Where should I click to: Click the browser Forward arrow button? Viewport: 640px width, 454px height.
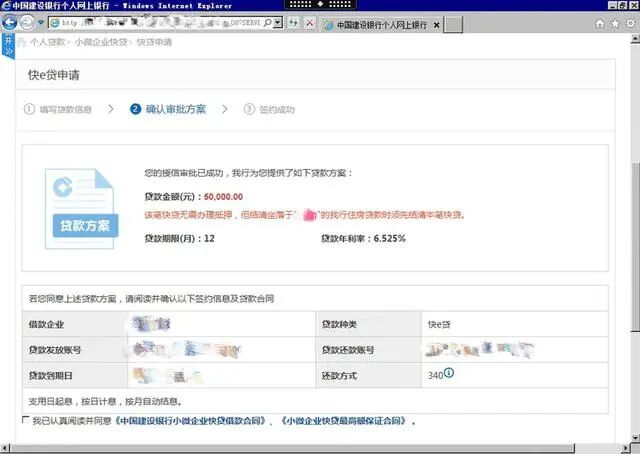(x=27, y=22)
